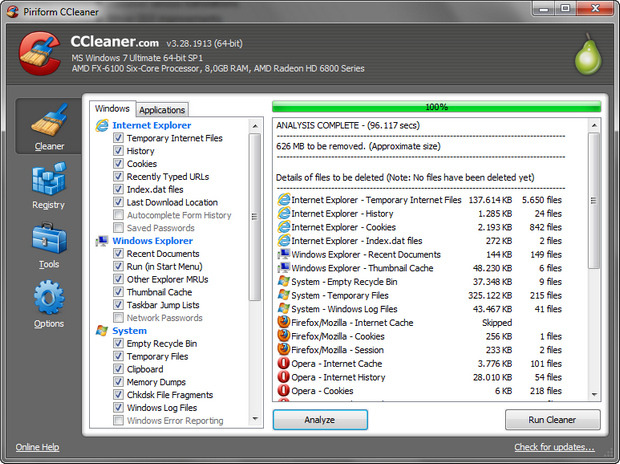
Task: Click up arrow of results scrollbar
Action: click(594, 126)
